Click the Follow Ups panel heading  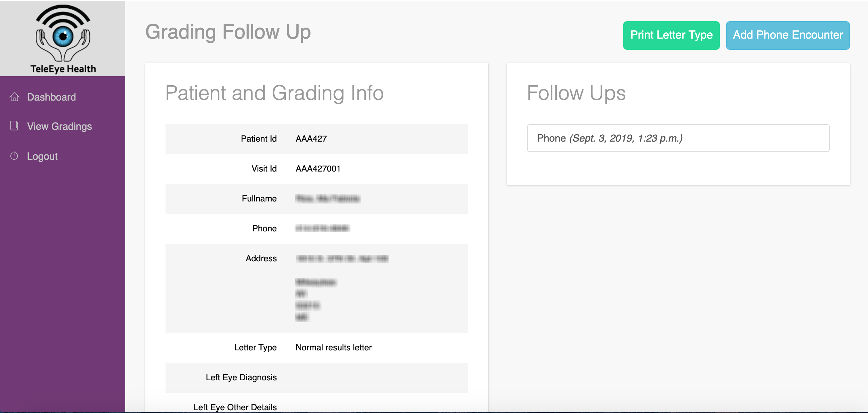[x=576, y=93]
